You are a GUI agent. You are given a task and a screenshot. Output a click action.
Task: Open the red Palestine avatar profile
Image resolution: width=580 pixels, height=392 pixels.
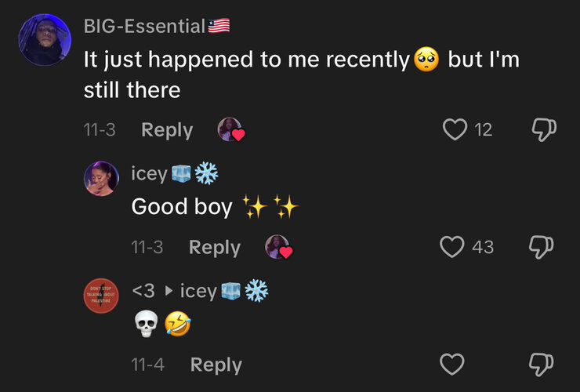point(101,296)
